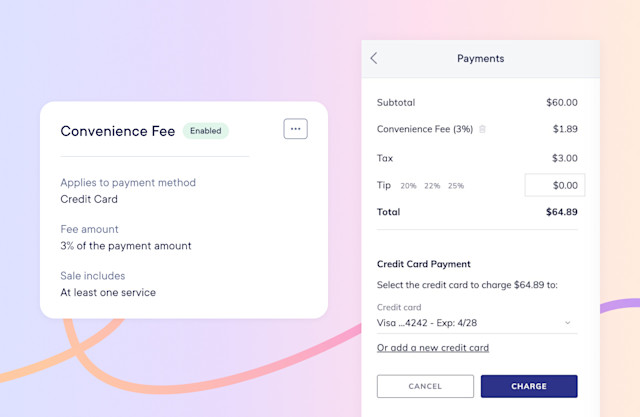Viewport: 640px width, 417px height.
Task: Click the Credit Card payment method value
Action: click(89, 199)
